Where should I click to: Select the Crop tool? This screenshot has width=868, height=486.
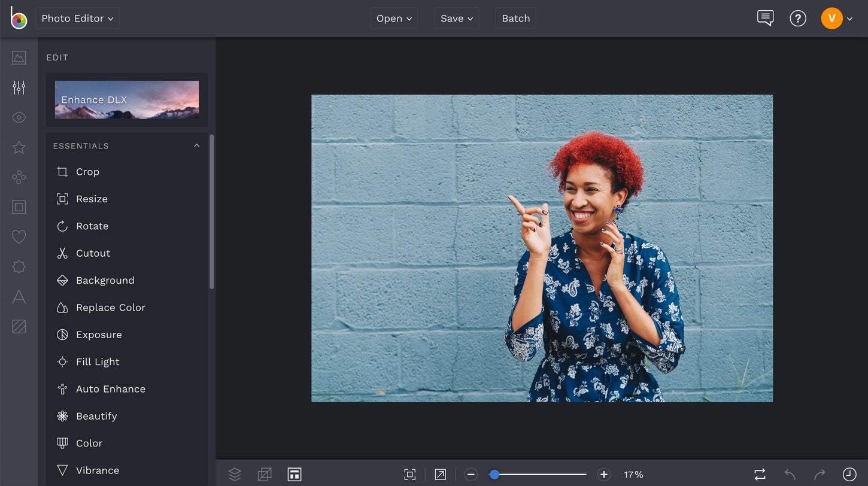[x=87, y=172]
